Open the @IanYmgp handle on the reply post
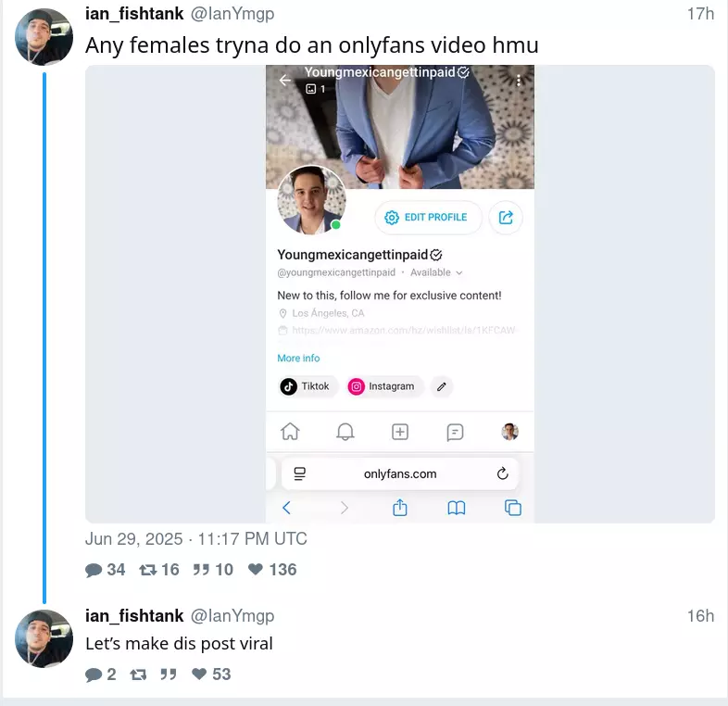728x706 pixels. pyautogui.click(x=232, y=616)
